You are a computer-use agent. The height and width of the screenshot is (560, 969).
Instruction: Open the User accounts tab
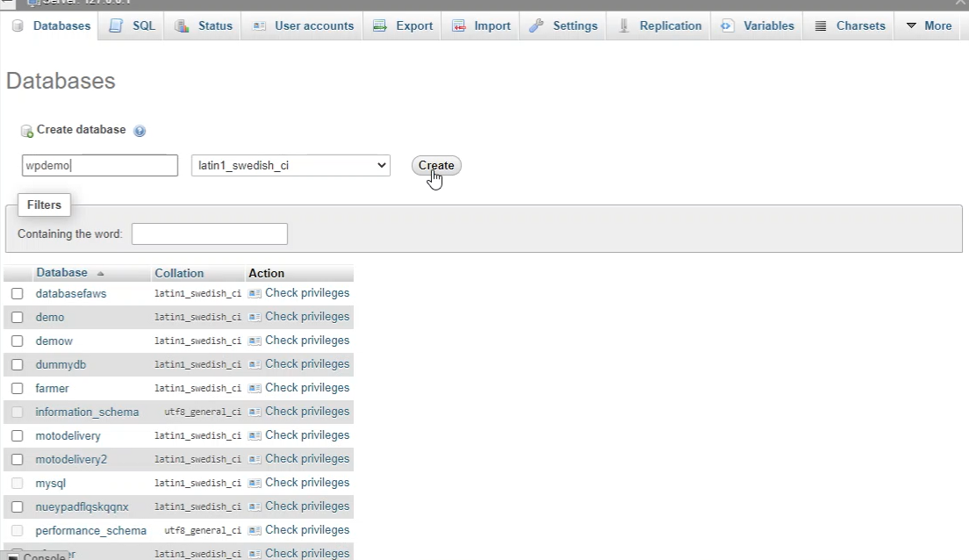[x=313, y=26]
